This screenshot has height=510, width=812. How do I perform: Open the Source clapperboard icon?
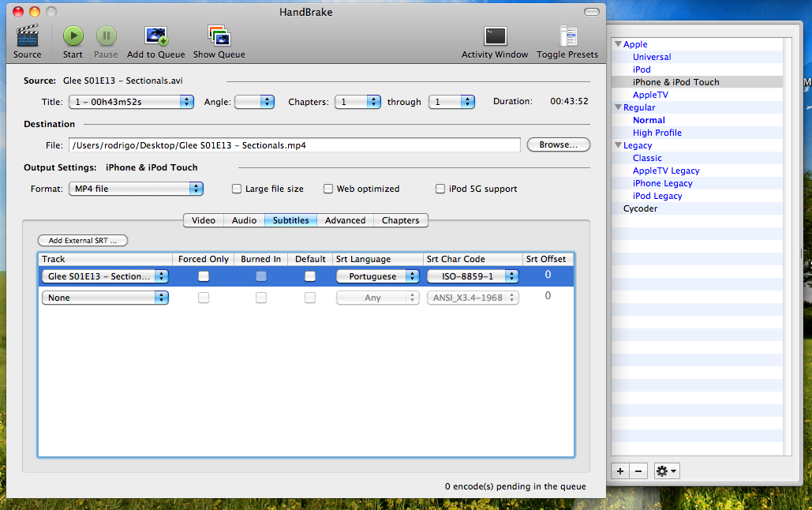click(x=28, y=36)
